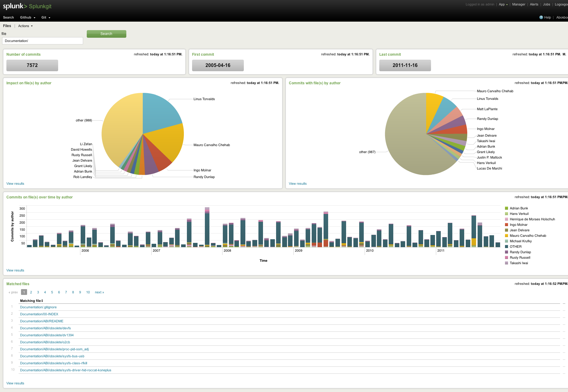
Task: Go to page 5 of matched files
Action: point(52,292)
